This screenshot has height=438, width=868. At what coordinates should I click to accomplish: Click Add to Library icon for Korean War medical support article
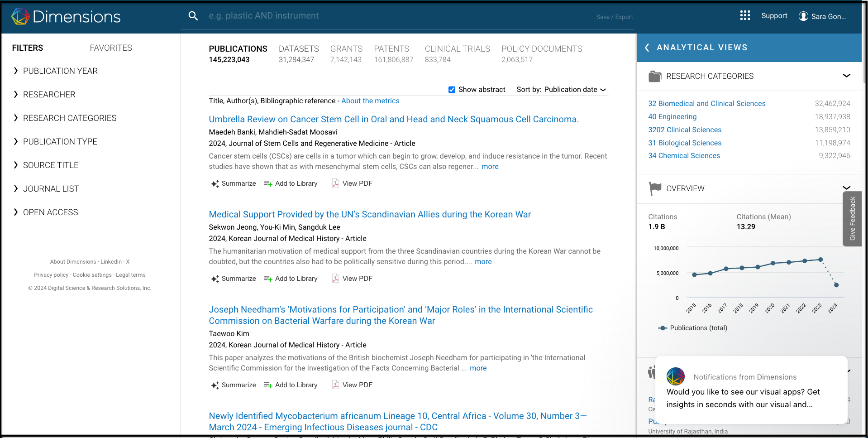pyautogui.click(x=268, y=279)
